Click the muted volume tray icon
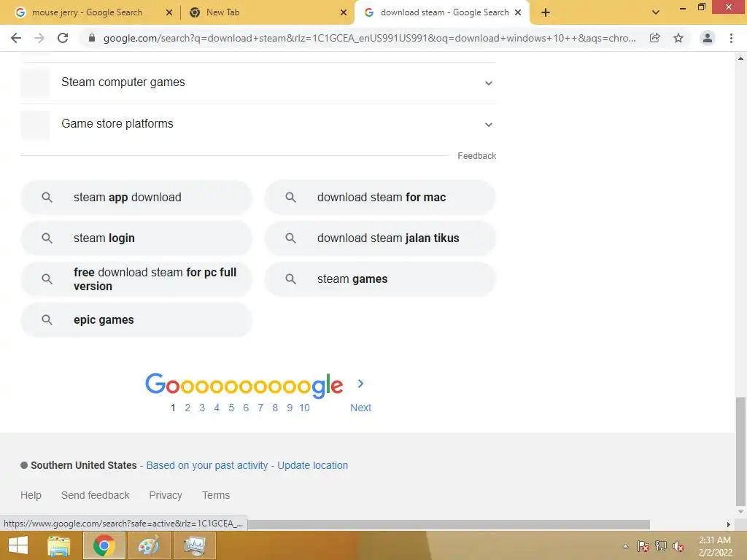 (678, 546)
